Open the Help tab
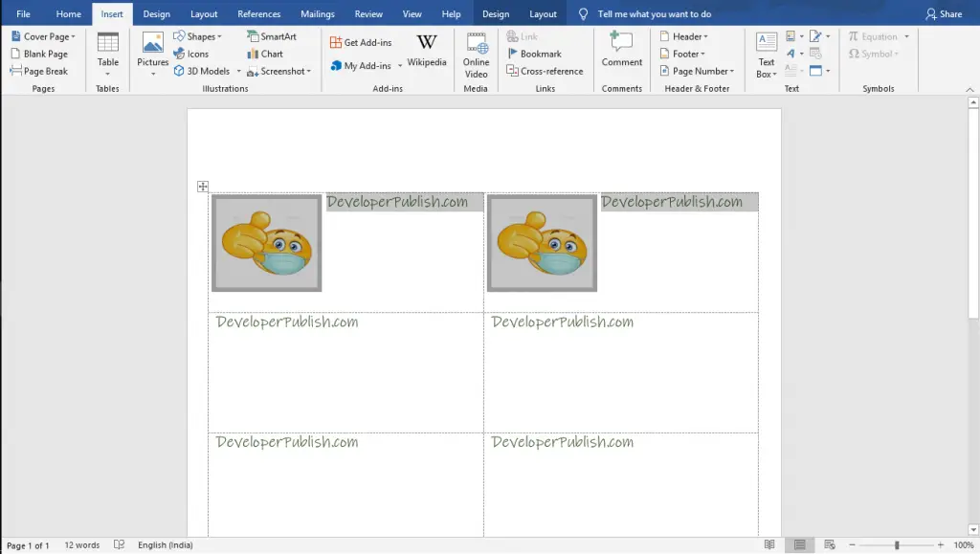The width and height of the screenshot is (980, 554). (451, 13)
